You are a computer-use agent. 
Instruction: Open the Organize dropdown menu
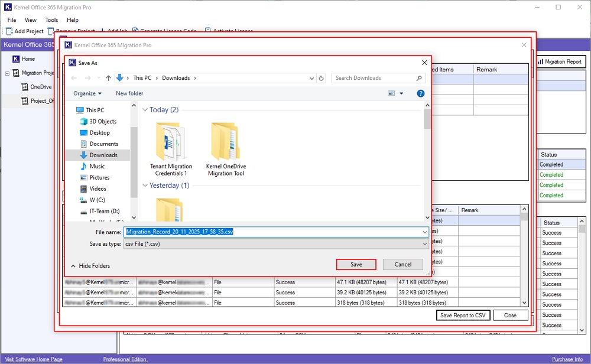coord(87,93)
